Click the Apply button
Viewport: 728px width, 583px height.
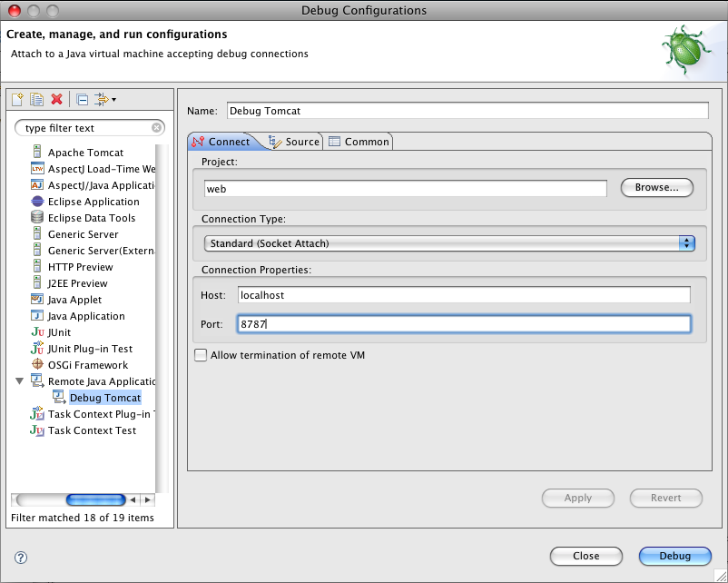tap(578, 498)
